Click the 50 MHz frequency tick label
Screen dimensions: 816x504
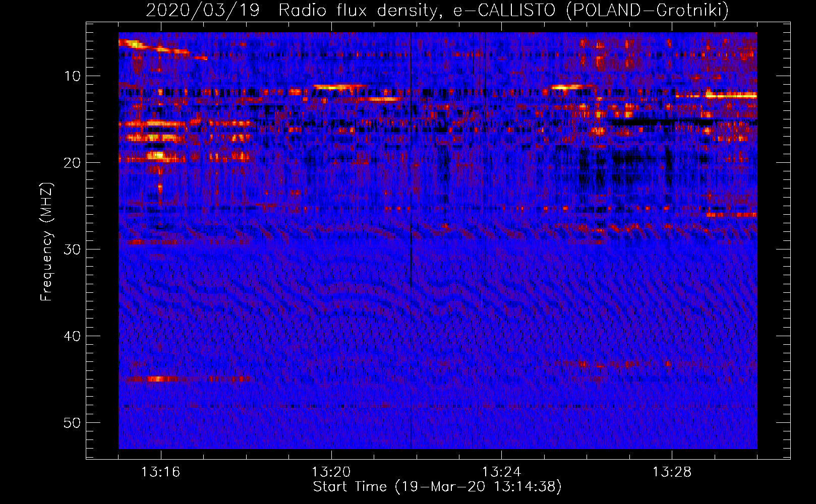click(x=73, y=423)
